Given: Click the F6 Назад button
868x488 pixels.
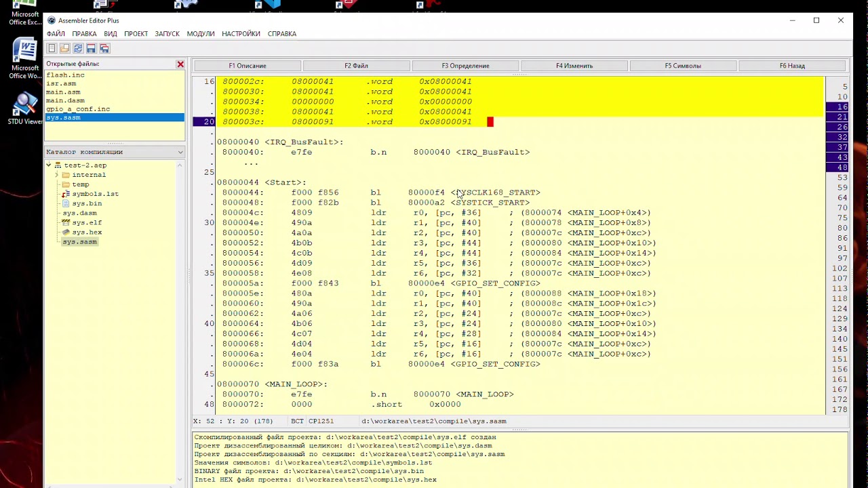Looking at the screenshot, I should pos(792,66).
